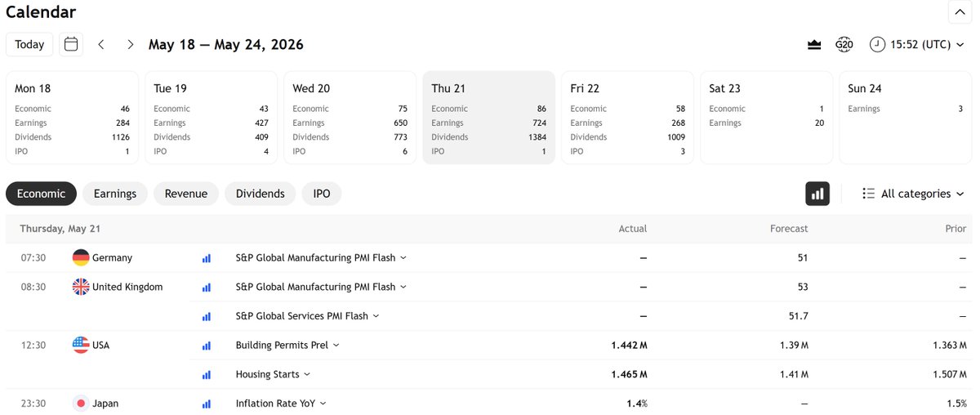Viewport: 980px width, 415px height.
Task: Select the Wed 20 day card
Action: pyautogui.click(x=350, y=118)
